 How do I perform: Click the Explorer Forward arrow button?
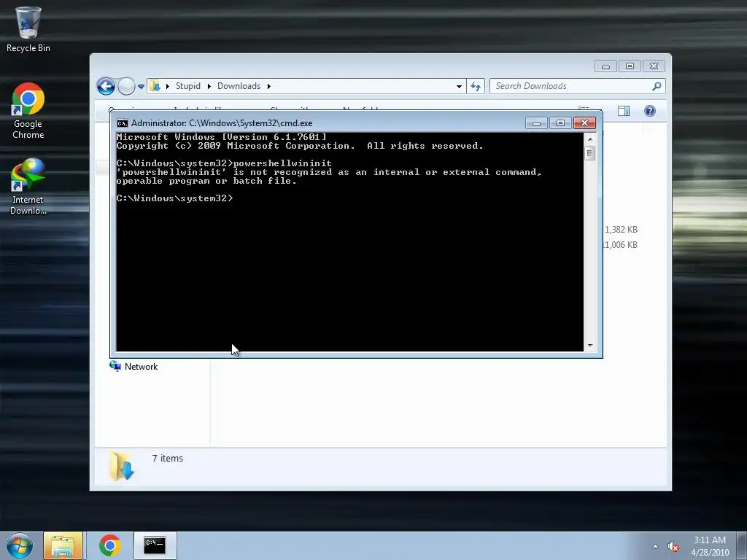tap(126, 86)
